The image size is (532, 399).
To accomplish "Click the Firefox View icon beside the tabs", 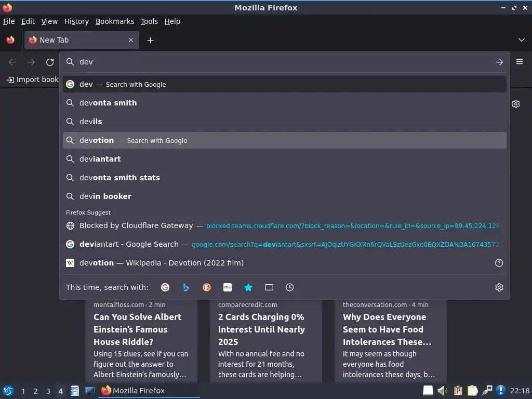I will pos(10,40).
